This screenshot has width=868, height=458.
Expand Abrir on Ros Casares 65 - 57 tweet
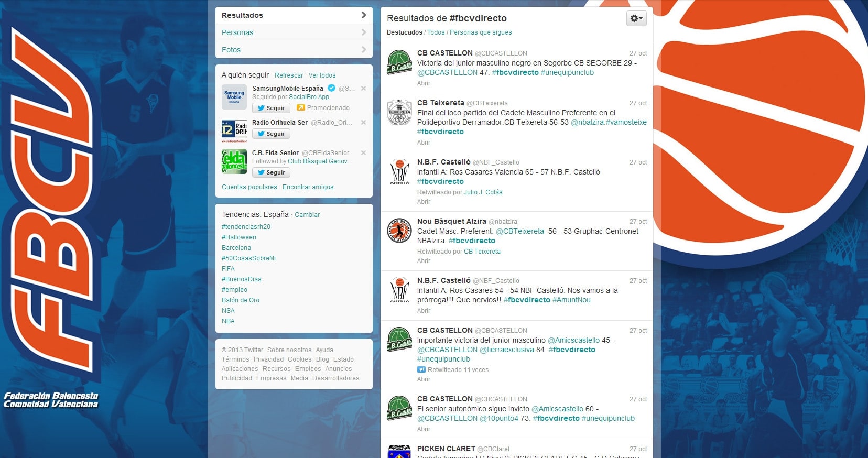pyautogui.click(x=424, y=202)
